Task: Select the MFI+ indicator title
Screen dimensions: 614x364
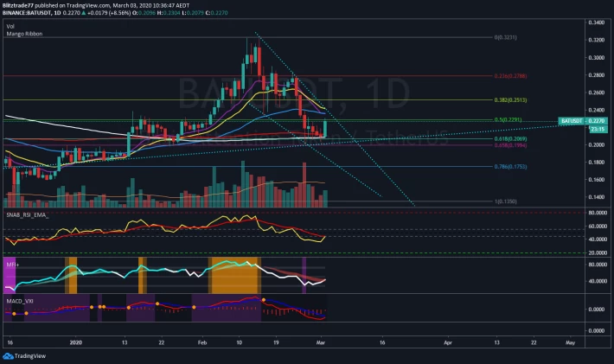Action: pos(12,265)
